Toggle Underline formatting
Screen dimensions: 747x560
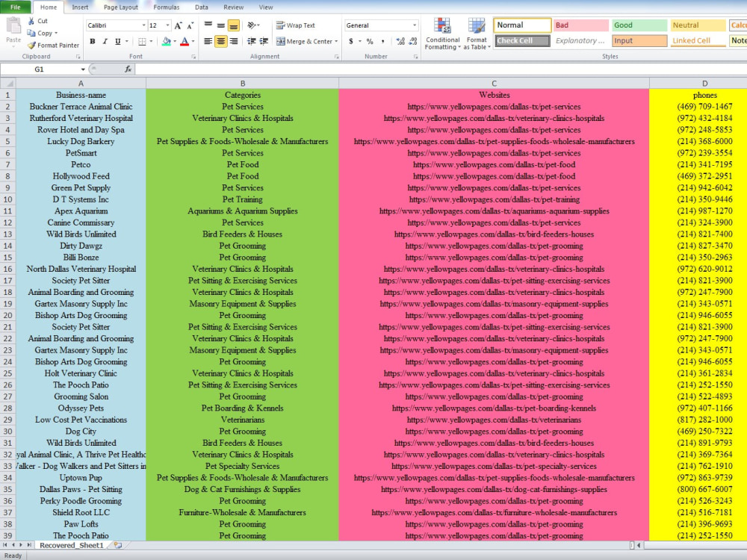(x=118, y=41)
